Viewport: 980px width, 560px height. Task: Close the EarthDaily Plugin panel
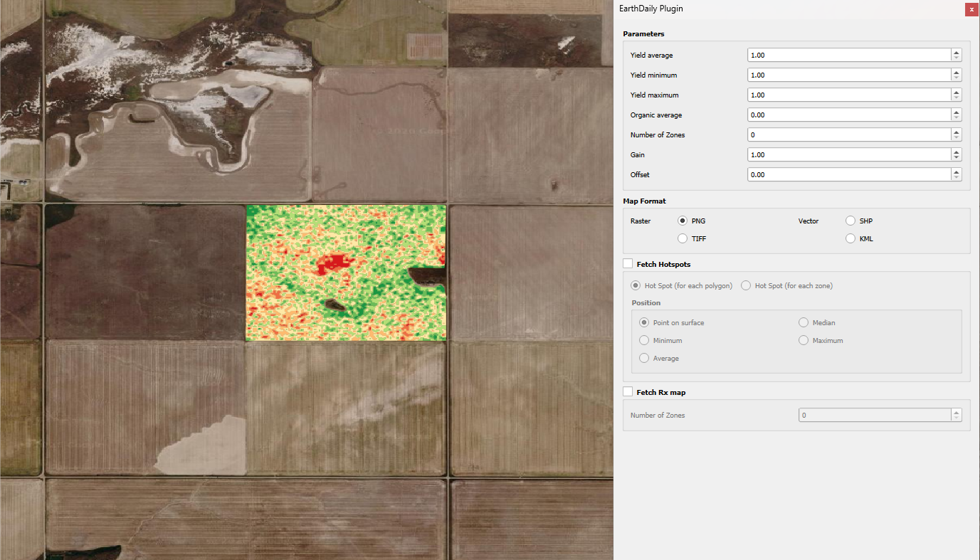click(971, 9)
